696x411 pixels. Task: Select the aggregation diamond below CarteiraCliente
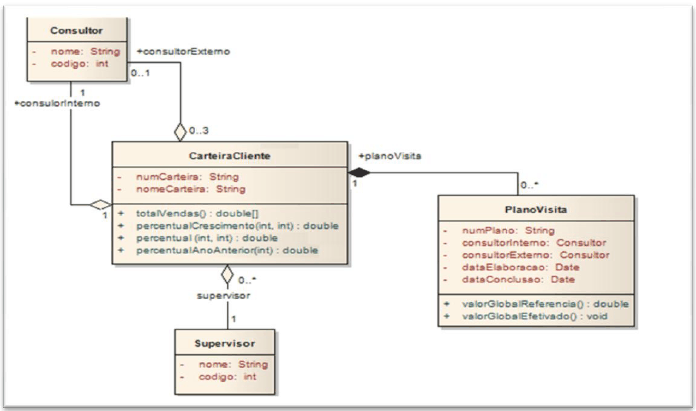[228, 272]
